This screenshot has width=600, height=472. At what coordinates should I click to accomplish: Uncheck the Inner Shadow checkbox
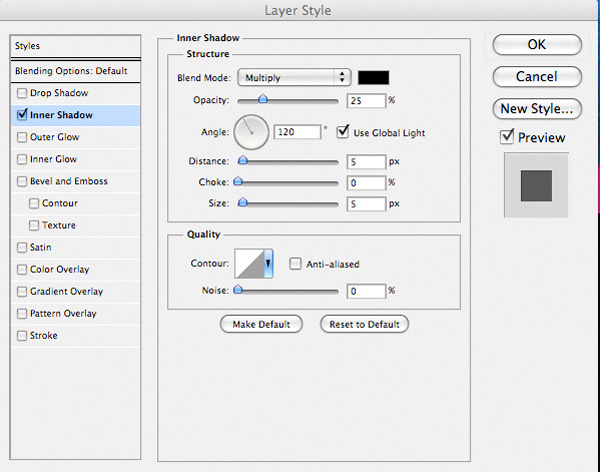22,114
